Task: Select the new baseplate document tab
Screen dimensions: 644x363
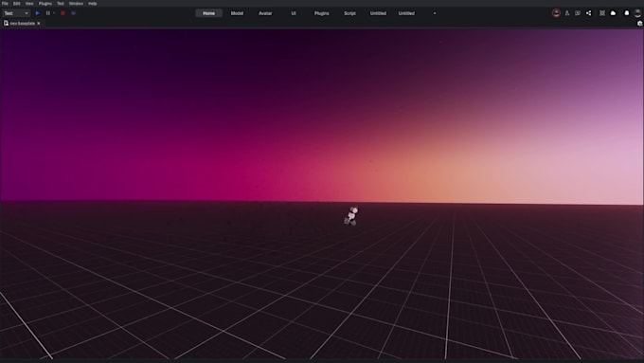Action: tap(22, 24)
